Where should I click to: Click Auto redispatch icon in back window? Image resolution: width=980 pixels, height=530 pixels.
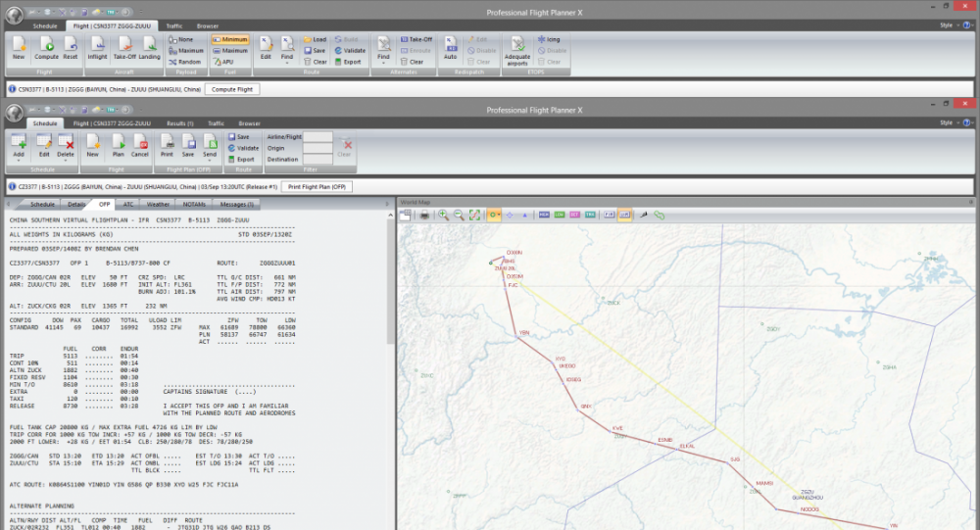tap(450, 48)
